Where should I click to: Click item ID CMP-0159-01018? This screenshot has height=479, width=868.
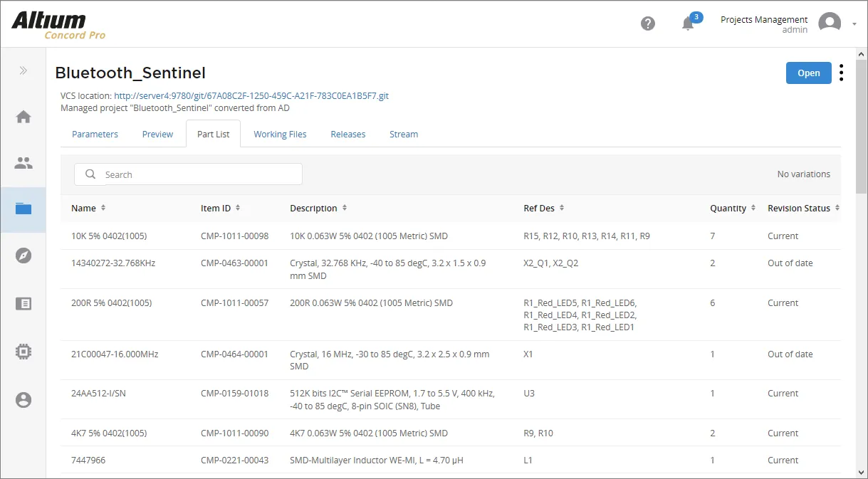point(234,393)
